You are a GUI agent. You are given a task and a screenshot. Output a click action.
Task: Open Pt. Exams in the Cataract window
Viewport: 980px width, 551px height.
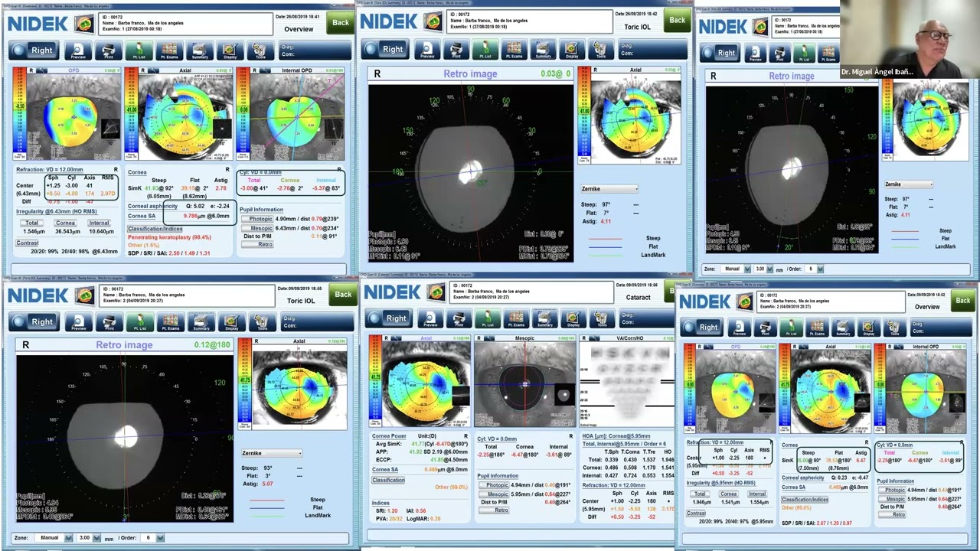(x=516, y=319)
